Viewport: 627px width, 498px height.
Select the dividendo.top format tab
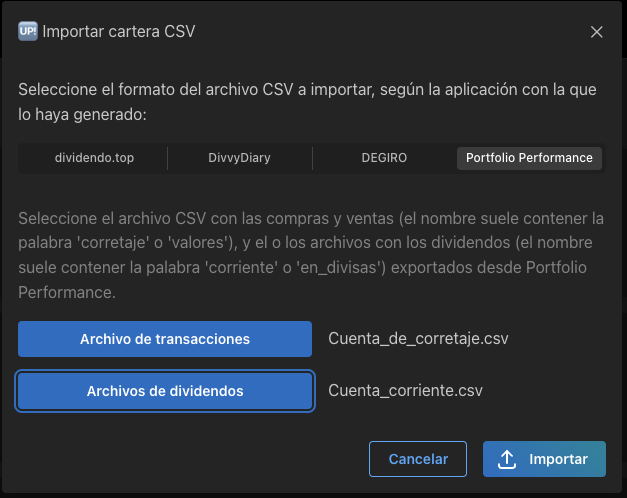click(x=93, y=158)
